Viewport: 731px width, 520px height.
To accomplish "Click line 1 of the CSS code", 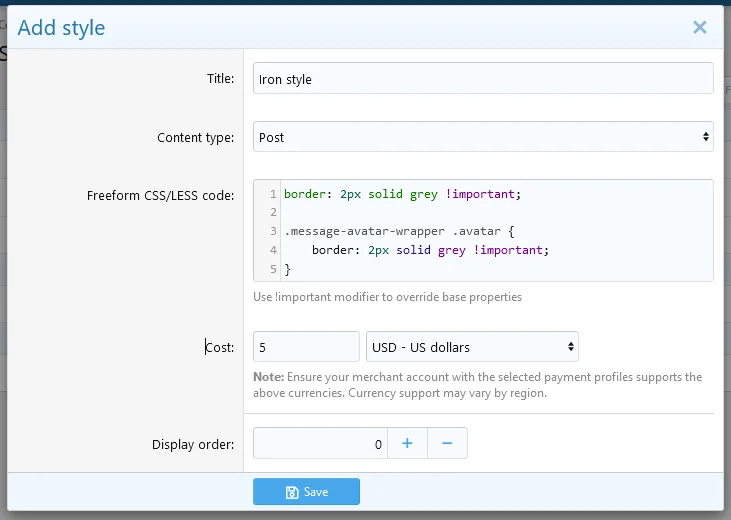I will point(402,194).
